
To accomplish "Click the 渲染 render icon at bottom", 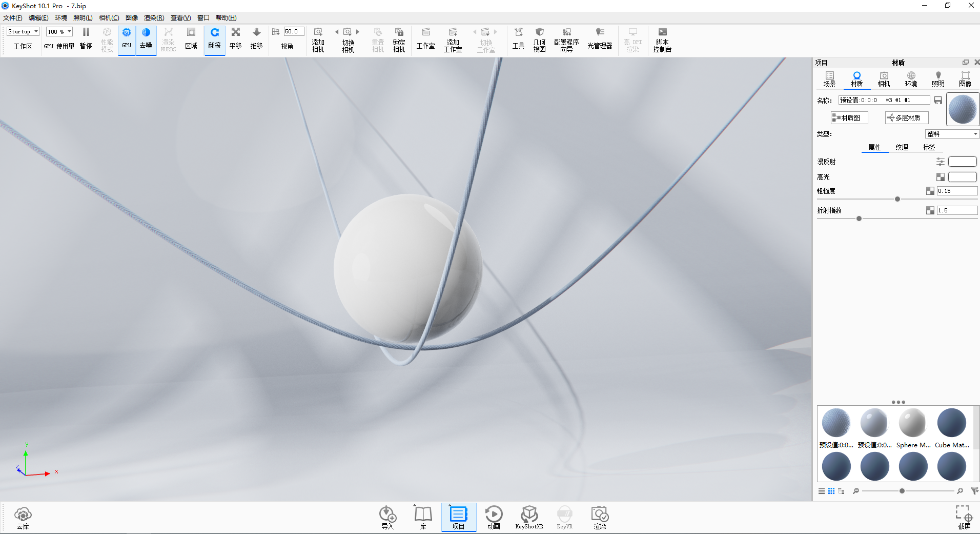I will pyautogui.click(x=600, y=517).
